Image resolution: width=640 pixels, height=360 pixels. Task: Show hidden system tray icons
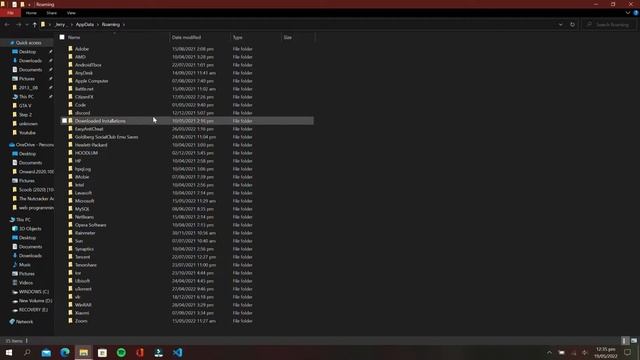(549, 352)
